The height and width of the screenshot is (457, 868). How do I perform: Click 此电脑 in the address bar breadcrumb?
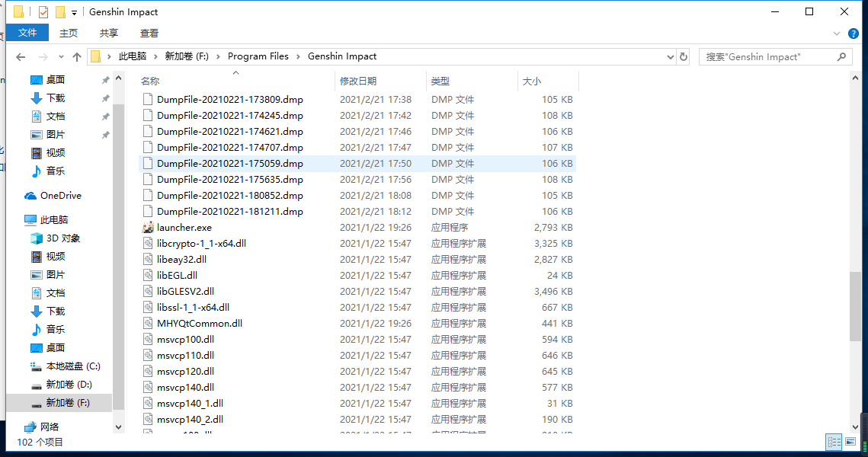133,56
